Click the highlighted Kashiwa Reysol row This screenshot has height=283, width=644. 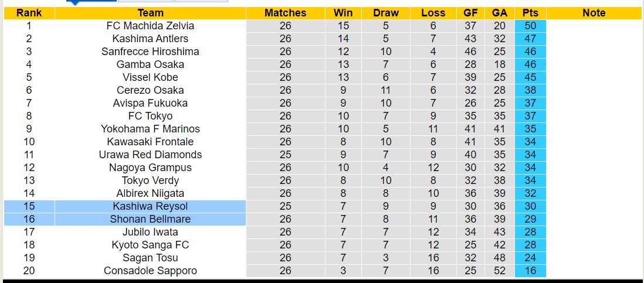pos(150,206)
